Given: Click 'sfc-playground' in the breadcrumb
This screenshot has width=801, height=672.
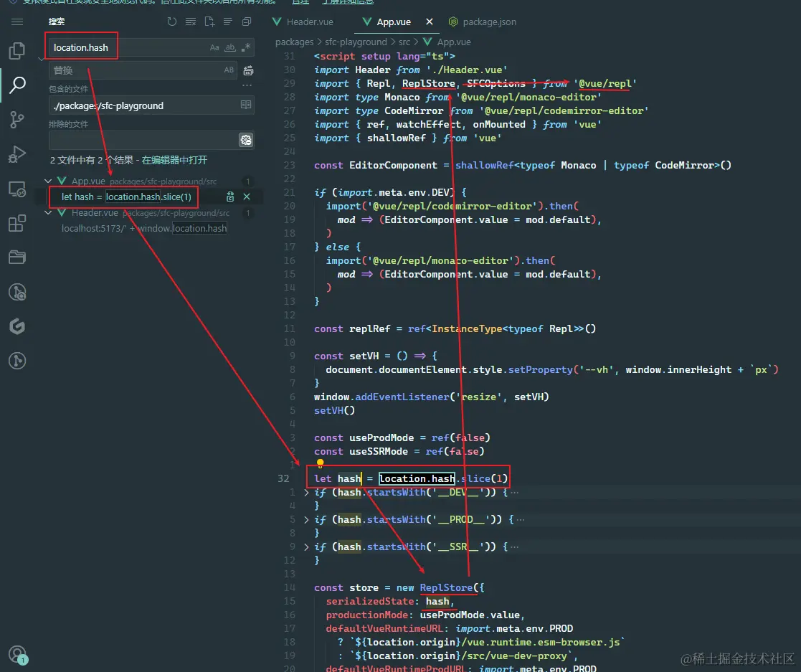Looking at the screenshot, I should (356, 42).
